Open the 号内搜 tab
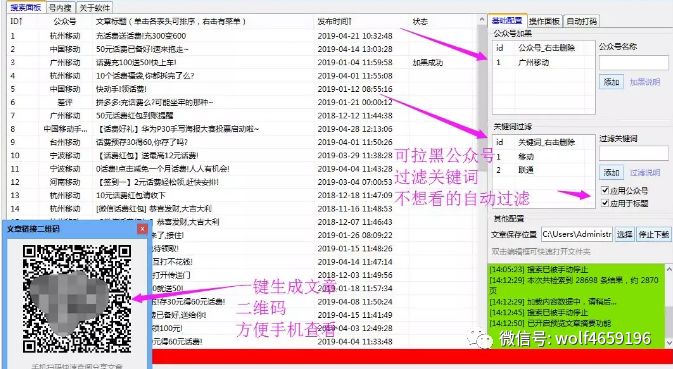Image resolution: width=673 pixels, height=369 pixels. (60, 8)
